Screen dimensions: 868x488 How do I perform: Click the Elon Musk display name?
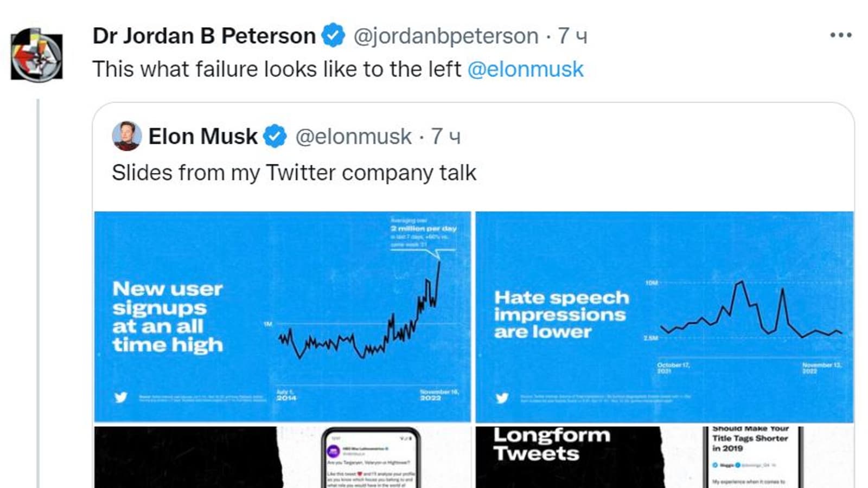click(x=203, y=137)
